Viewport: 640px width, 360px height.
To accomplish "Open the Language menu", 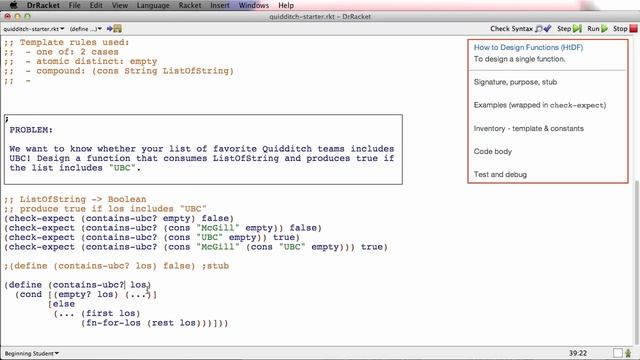I will [x=153, y=5].
